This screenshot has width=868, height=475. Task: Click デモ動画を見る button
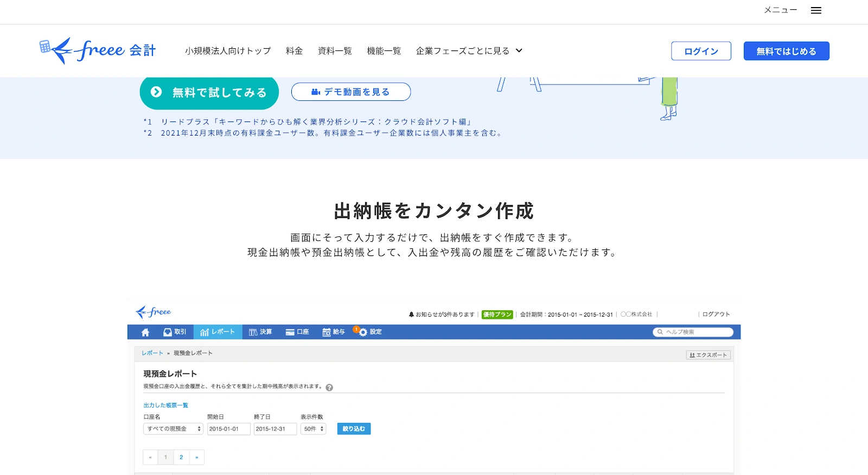(351, 92)
